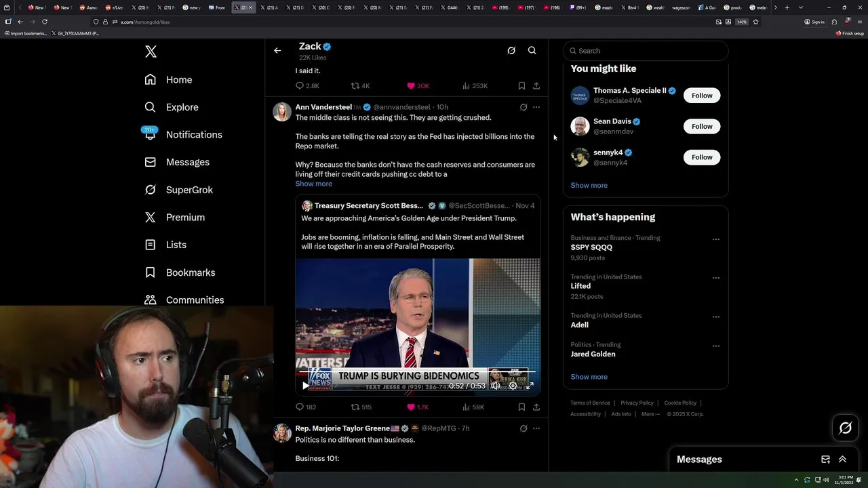Reply to Ann's post with 182 replies
This screenshot has height=488, width=868.
coord(306,407)
